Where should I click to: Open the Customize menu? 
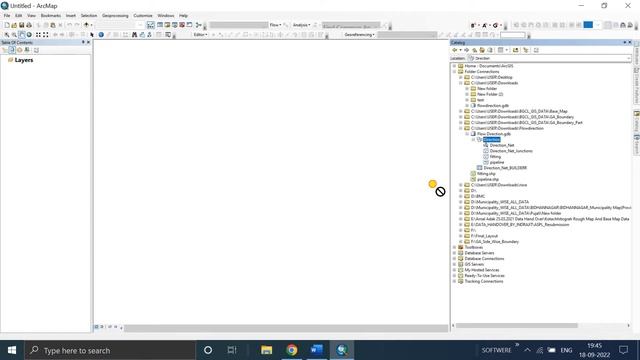143,16
